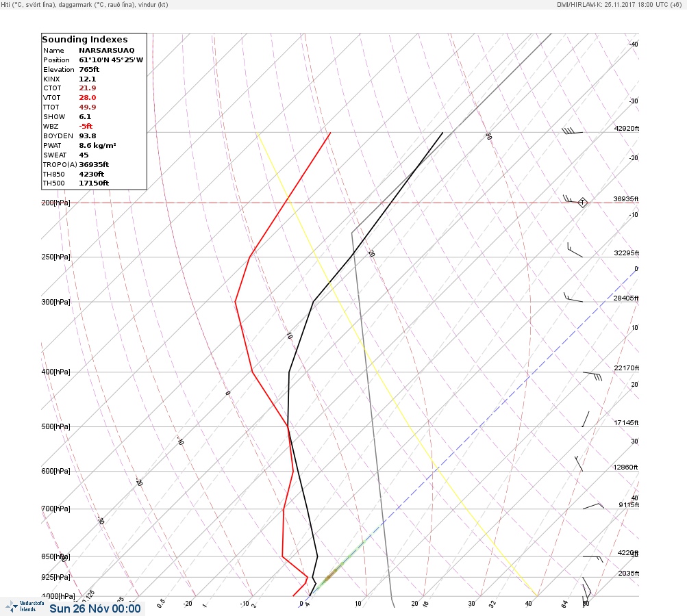Click the 200[hPa] pressure label

coord(55,203)
